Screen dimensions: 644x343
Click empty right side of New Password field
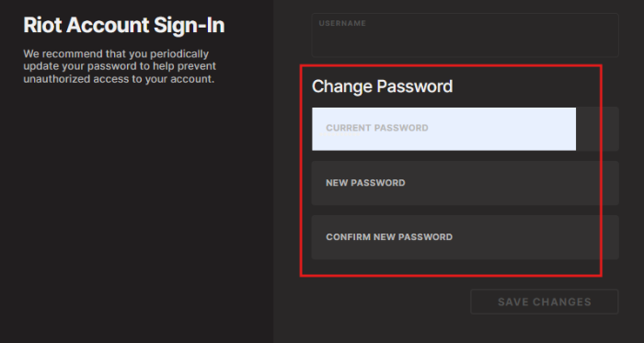pos(534,183)
